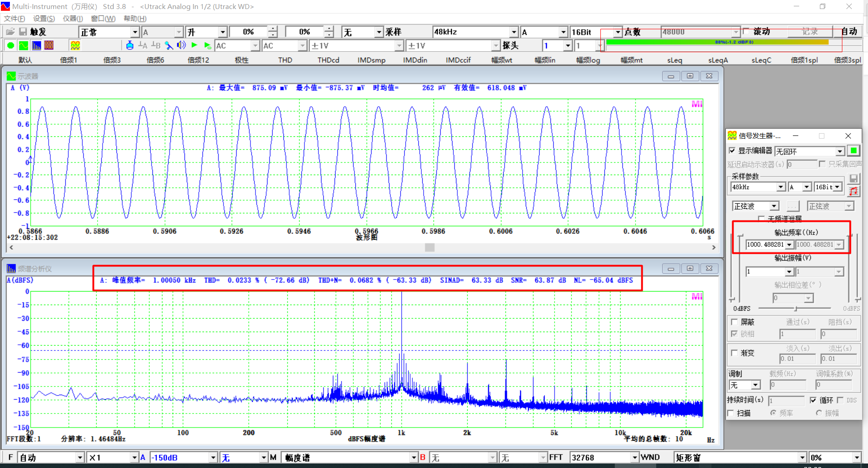
Task: Uncheck the 循环 checkbox
Action: 813,400
